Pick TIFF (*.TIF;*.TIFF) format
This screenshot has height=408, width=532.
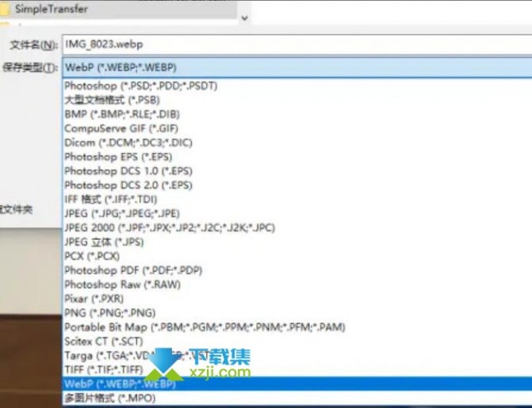pos(298,370)
